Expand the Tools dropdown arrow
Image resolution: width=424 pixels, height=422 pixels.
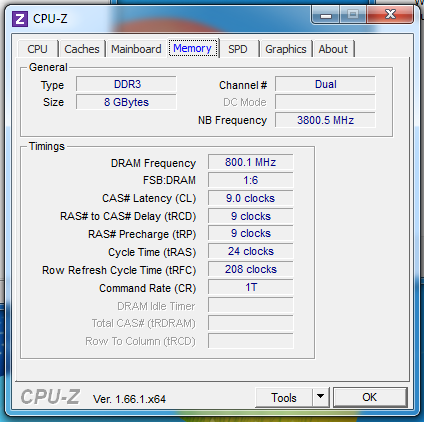321,397
